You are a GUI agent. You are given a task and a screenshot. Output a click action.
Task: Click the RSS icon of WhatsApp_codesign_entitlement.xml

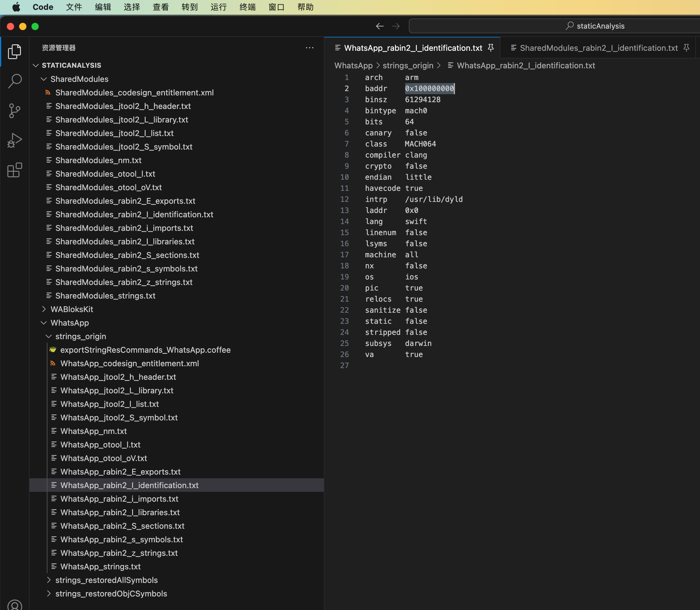tap(53, 363)
